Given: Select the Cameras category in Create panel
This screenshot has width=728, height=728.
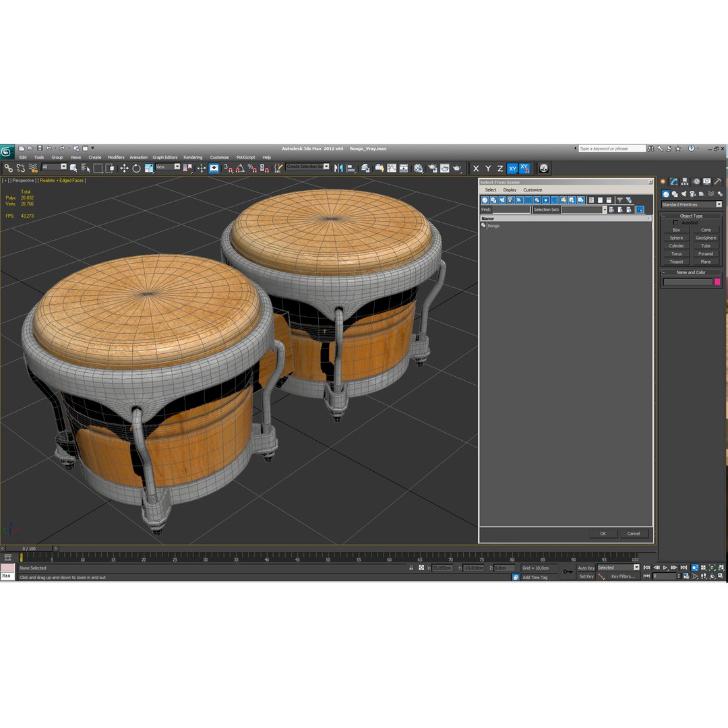Looking at the screenshot, I should [x=693, y=194].
